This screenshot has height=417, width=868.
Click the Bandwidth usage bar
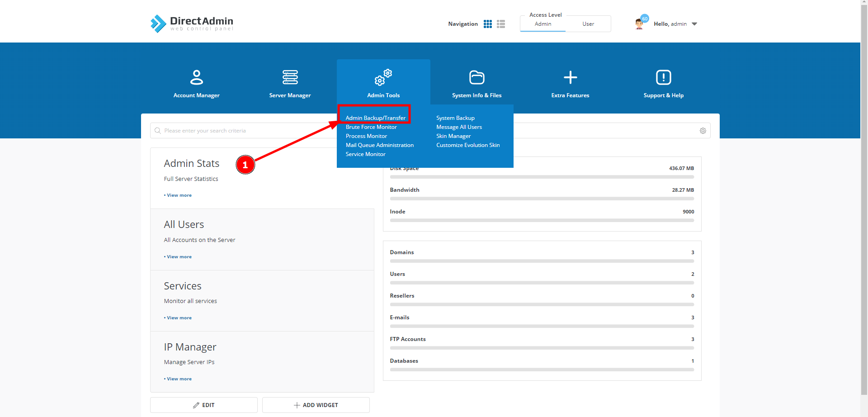pyautogui.click(x=542, y=199)
